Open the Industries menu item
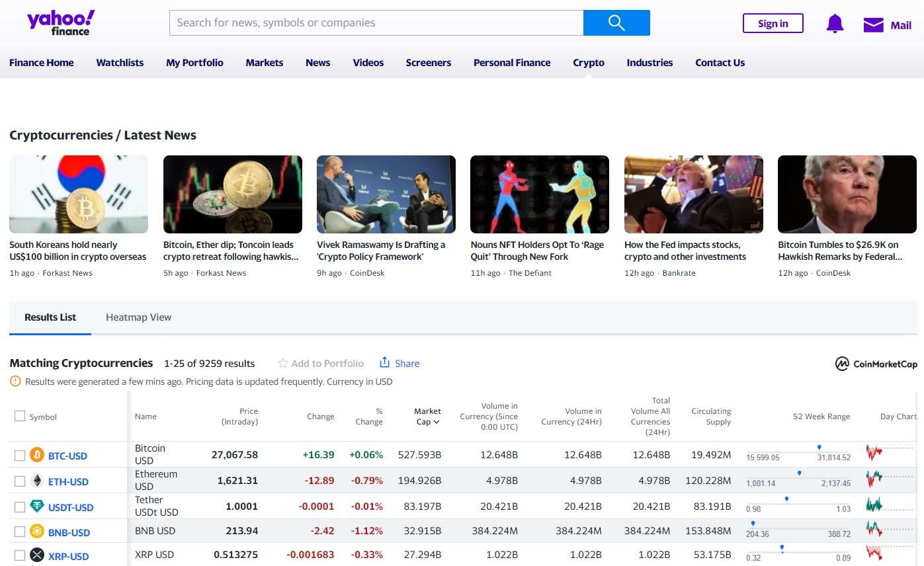 pos(650,63)
